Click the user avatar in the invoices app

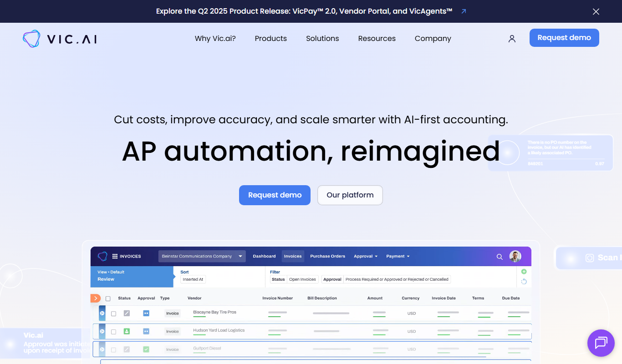pos(515,256)
